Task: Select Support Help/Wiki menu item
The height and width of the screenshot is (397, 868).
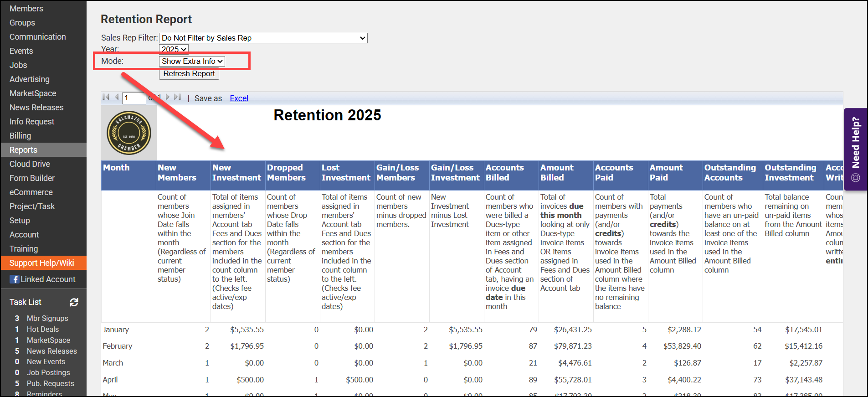Action: tap(42, 263)
